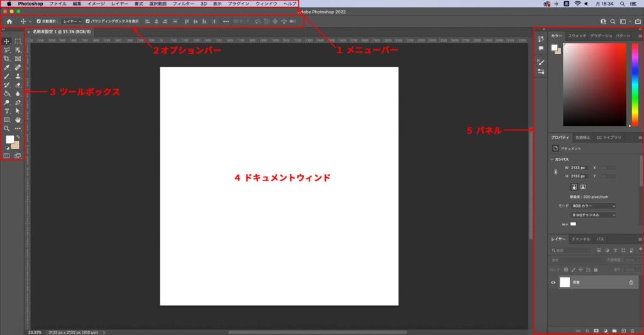Select the Pen tool

pyautogui.click(x=18, y=102)
